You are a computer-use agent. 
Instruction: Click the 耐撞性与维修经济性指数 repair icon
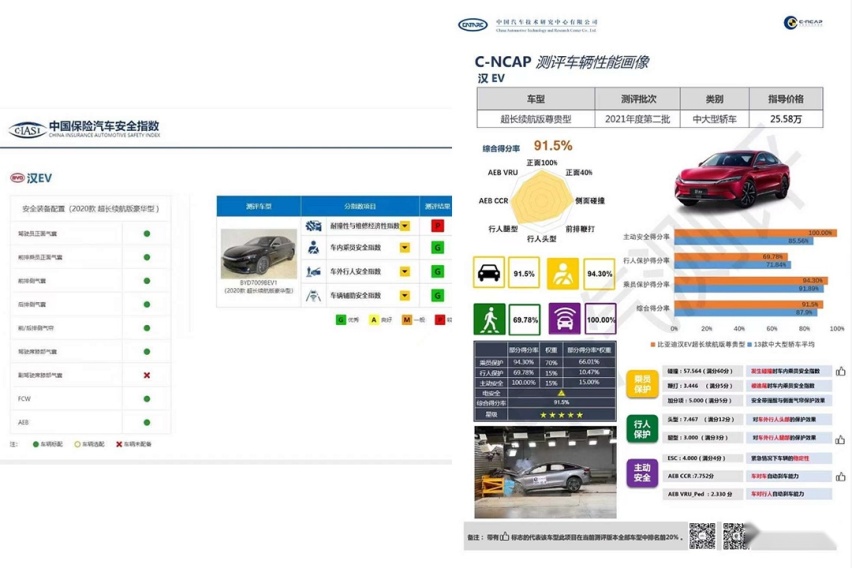tap(314, 226)
